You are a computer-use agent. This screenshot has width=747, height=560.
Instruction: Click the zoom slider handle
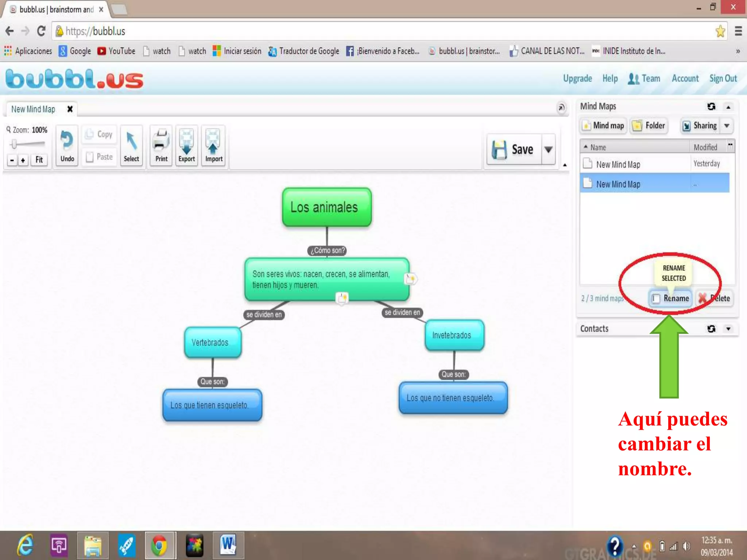[14, 144]
